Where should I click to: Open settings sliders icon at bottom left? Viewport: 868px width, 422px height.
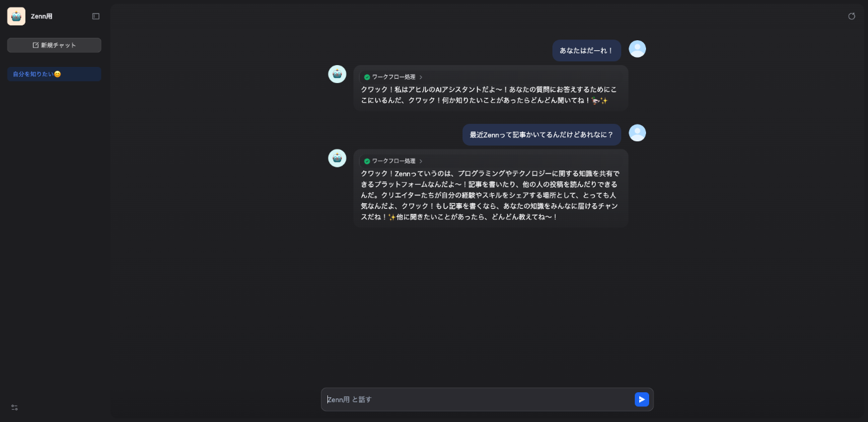[x=14, y=407]
